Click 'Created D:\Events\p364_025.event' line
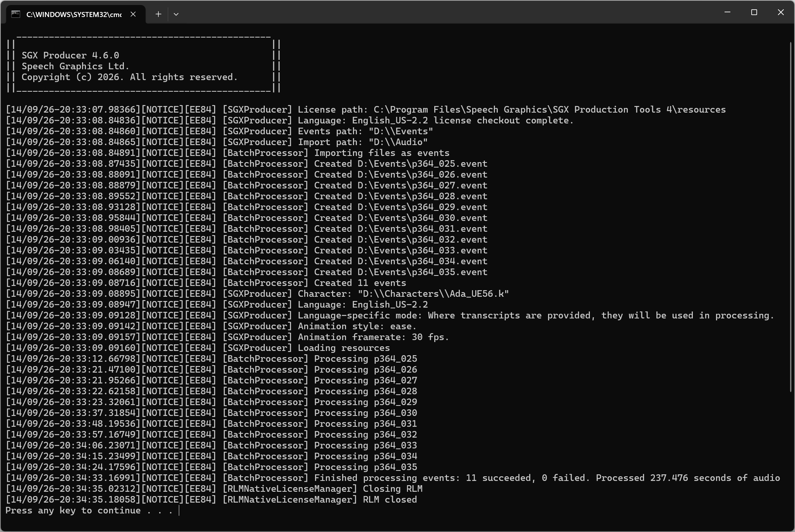795x532 pixels. coord(247,164)
